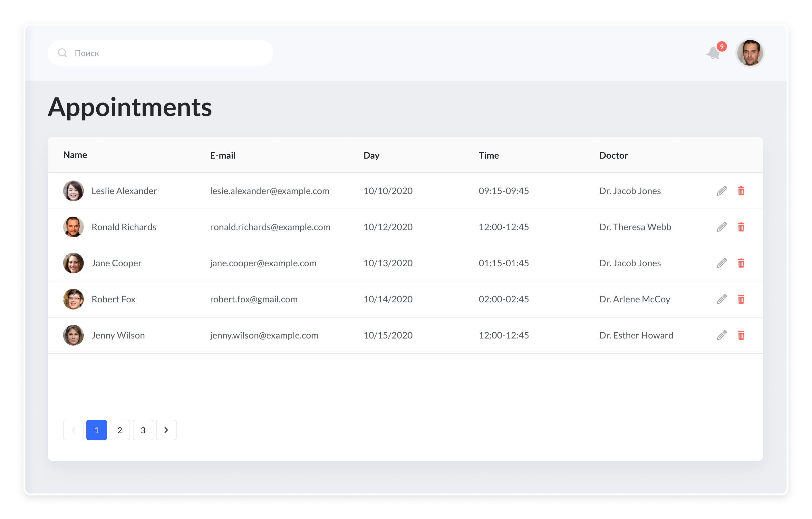Click email jenny.wilson@example.com
The image size is (812, 519).
(x=264, y=336)
